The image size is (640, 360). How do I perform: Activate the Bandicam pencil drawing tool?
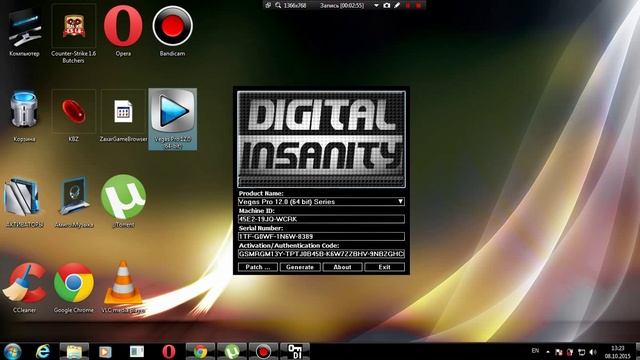click(397, 5)
